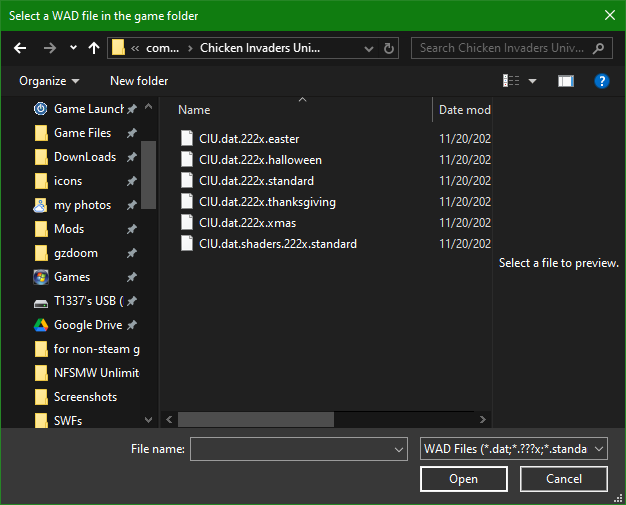Click the Back navigation arrow

tap(20, 48)
